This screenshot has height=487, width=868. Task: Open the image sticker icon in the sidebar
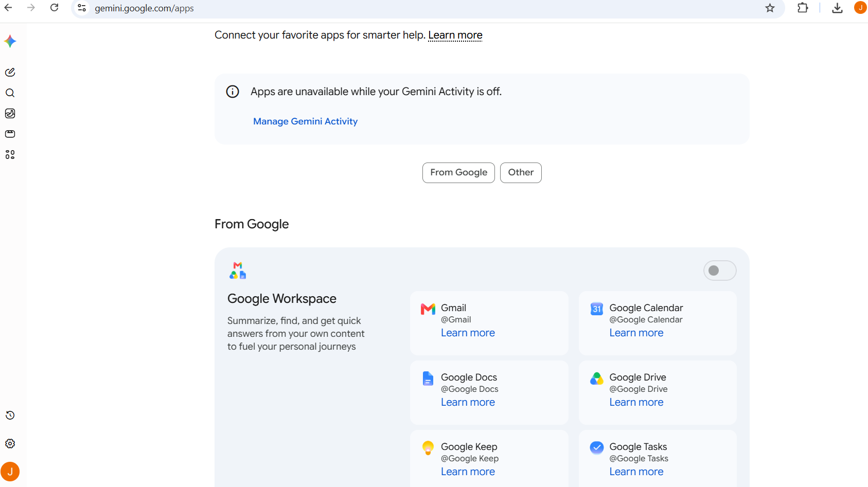pos(10,114)
